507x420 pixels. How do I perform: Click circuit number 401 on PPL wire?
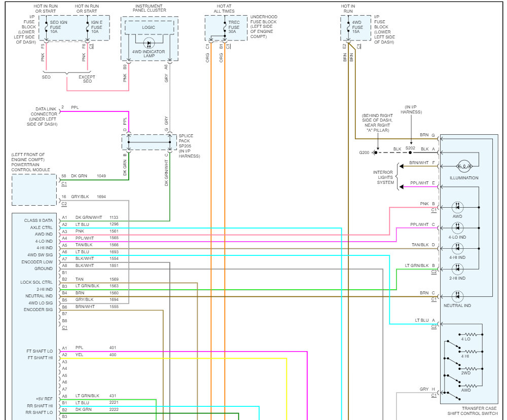[x=113, y=348]
